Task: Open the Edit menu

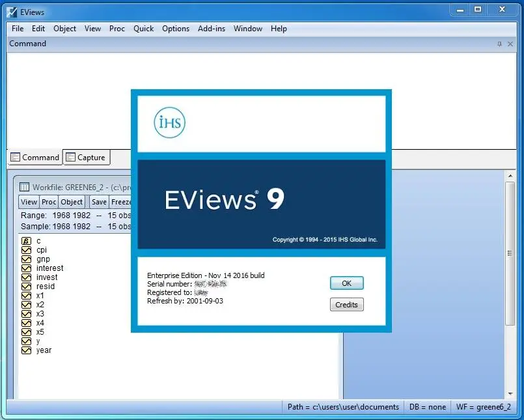Action: tap(38, 29)
